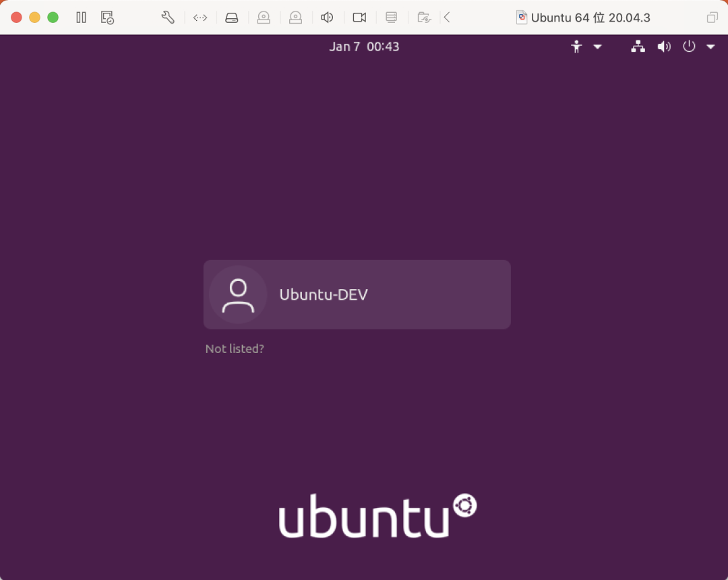Click the right CD/DVD drive icon
728x580 pixels.
(x=295, y=18)
